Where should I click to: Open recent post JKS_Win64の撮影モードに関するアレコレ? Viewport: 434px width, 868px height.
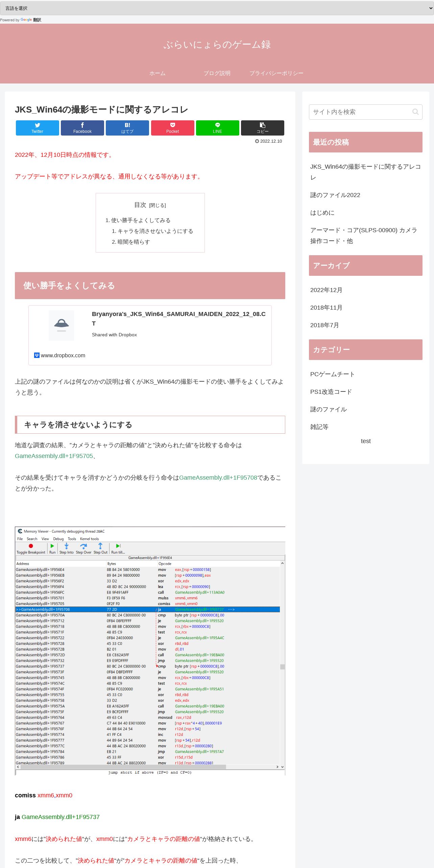[365, 172]
